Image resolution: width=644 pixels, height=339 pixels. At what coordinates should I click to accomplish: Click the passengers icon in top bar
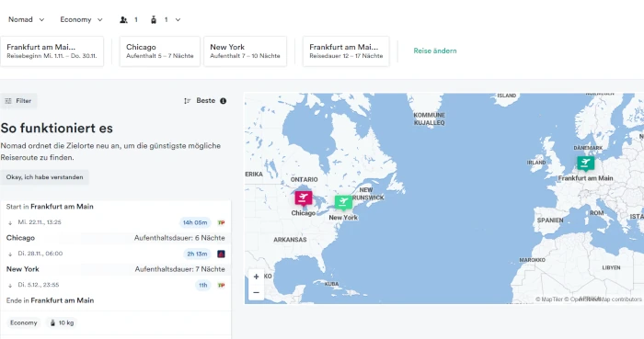[123, 19]
